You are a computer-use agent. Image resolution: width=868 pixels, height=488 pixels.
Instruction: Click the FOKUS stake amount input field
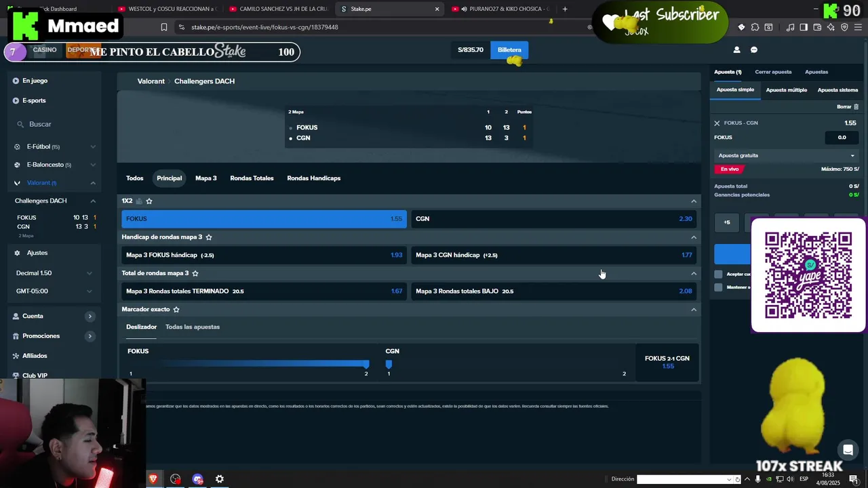tap(842, 138)
